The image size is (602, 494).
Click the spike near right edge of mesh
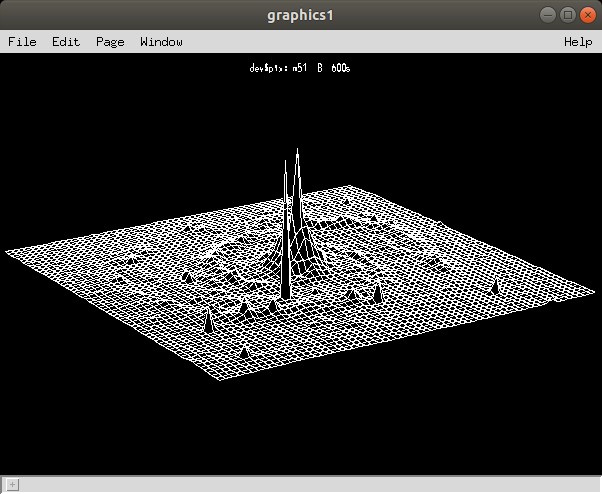[495, 286]
